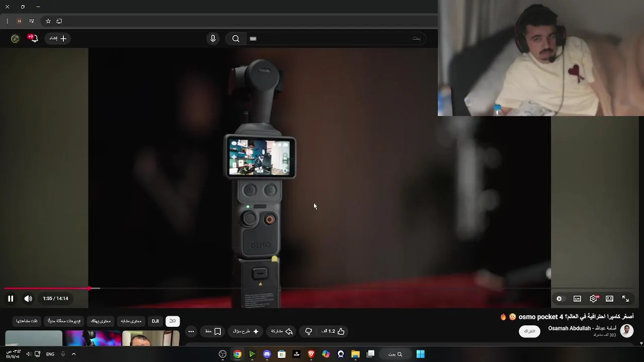Open the Osamah Abdullah channel name link

pyautogui.click(x=582, y=328)
